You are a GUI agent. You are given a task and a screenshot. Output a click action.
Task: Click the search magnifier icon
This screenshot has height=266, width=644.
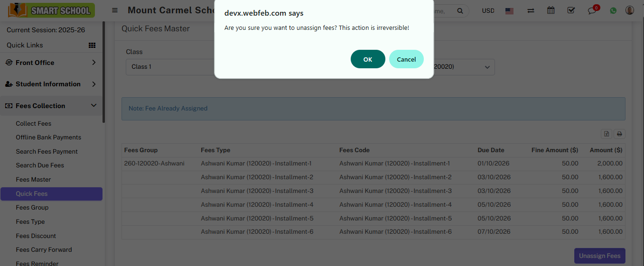460,11
